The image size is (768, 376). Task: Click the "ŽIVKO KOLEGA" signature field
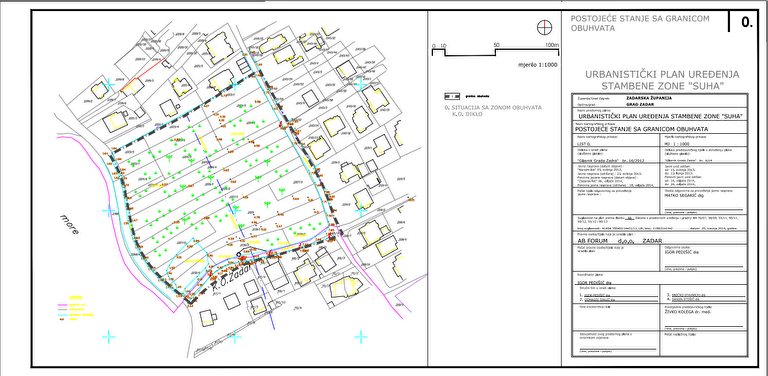[x=687, y=312]
